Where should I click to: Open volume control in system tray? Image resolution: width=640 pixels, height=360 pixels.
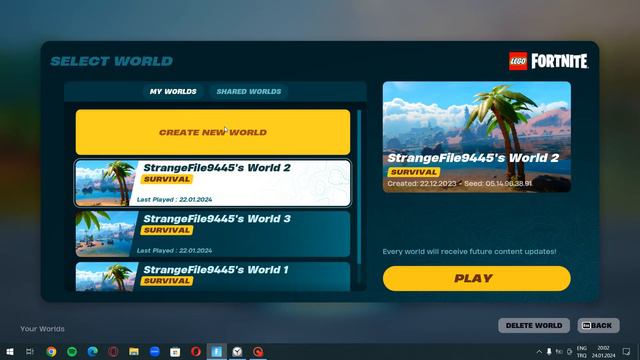click(569, 351)
